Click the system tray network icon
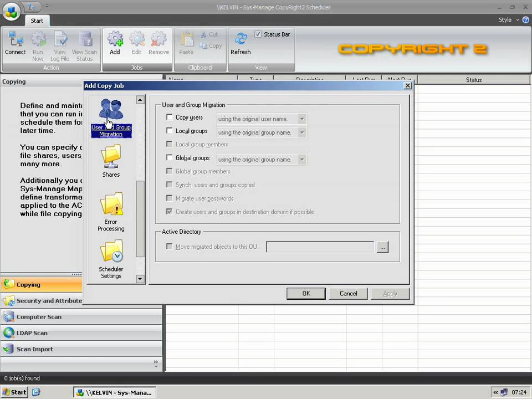 click(504, 392)
